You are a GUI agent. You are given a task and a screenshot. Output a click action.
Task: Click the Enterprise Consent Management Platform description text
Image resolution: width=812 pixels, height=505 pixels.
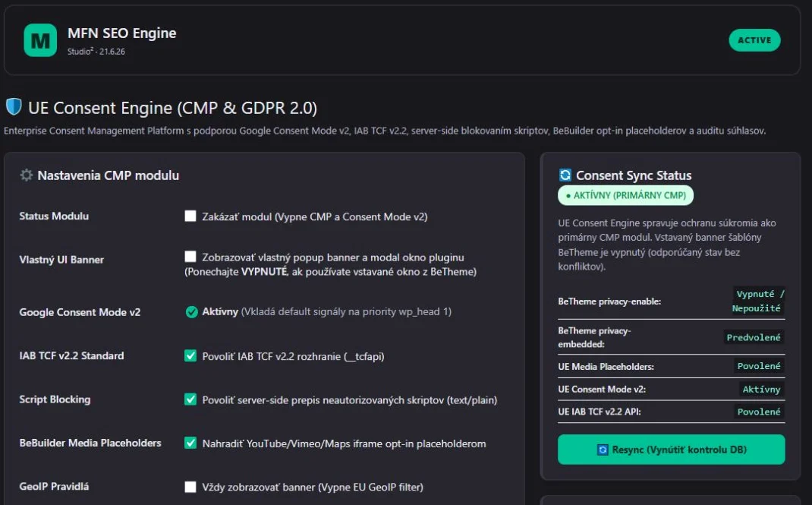[x=385, y=131]
